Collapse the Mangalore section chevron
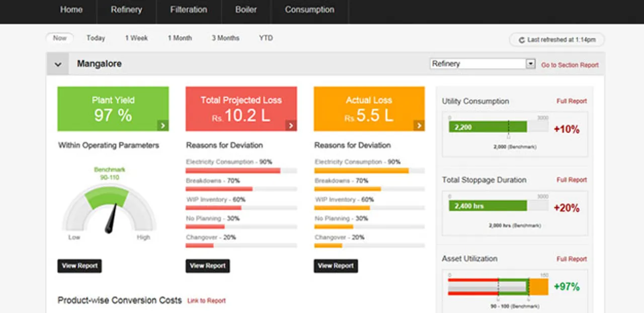Screen dimensions: 644x313 click(x=58, y=64)
